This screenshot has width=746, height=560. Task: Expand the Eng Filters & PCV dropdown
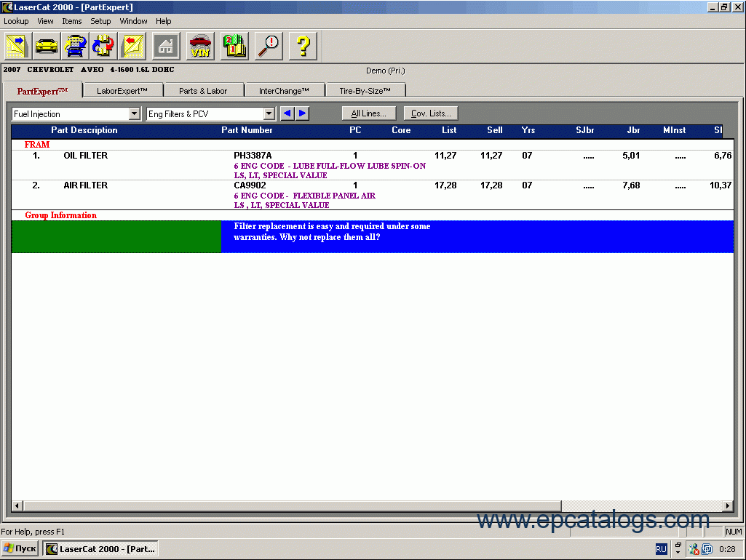click(x=269, y=113)
